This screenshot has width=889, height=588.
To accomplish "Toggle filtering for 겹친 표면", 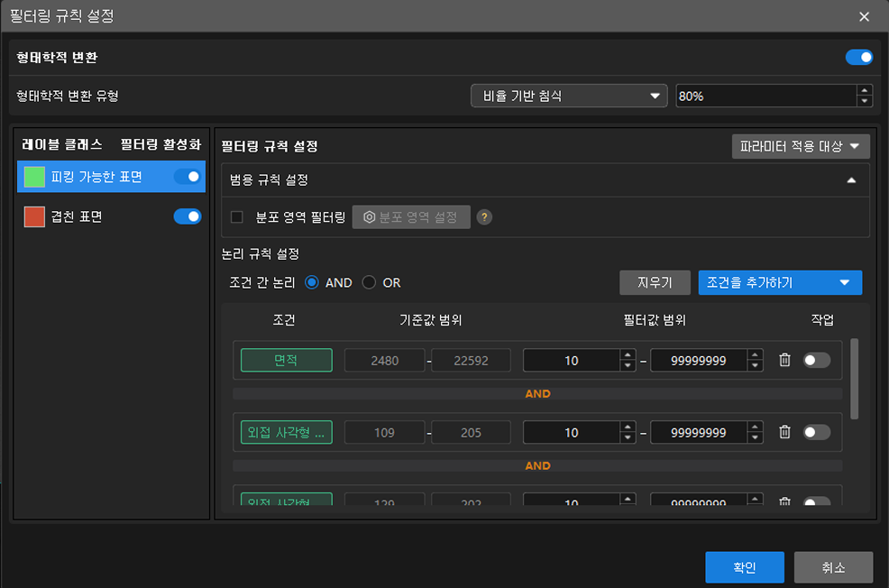I will pyautogui.click(x=188, y=216).
